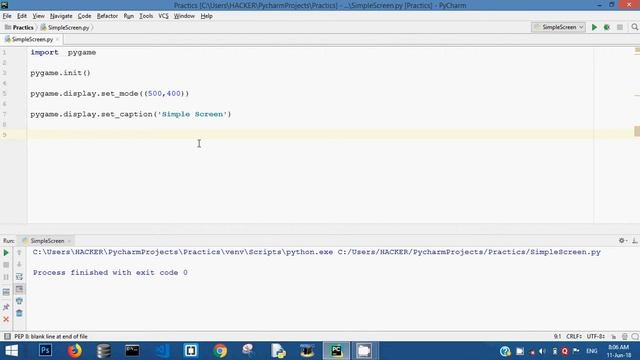The image size is (640, 360).
Task: Hide the Run tool window
Action: (635, 241)
